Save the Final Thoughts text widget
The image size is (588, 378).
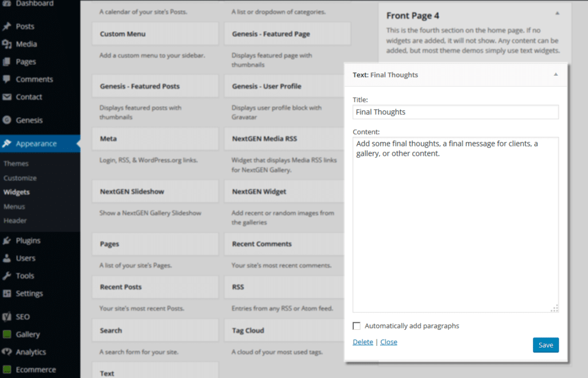click(x=546, y=345)
